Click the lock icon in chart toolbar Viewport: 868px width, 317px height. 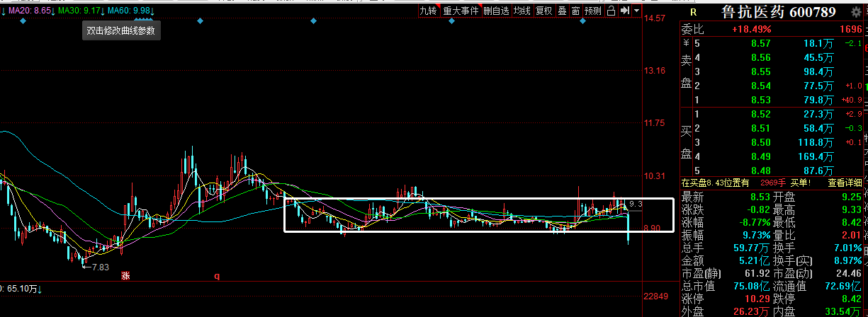click(x=611, y=11)
